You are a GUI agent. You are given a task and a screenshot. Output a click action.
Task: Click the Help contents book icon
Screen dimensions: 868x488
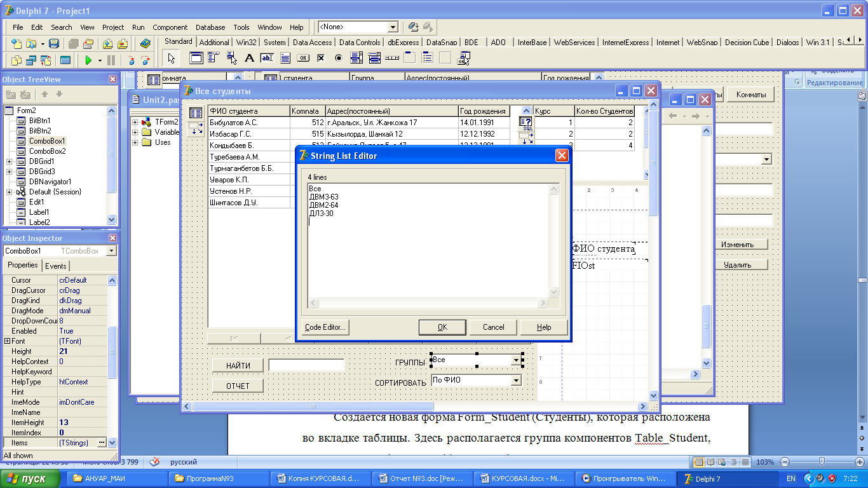146,44
